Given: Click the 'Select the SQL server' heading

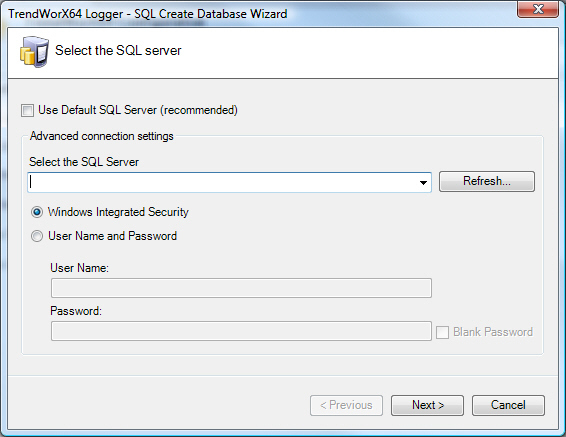Looking at the screenshot, I should [x=118, y=51].
